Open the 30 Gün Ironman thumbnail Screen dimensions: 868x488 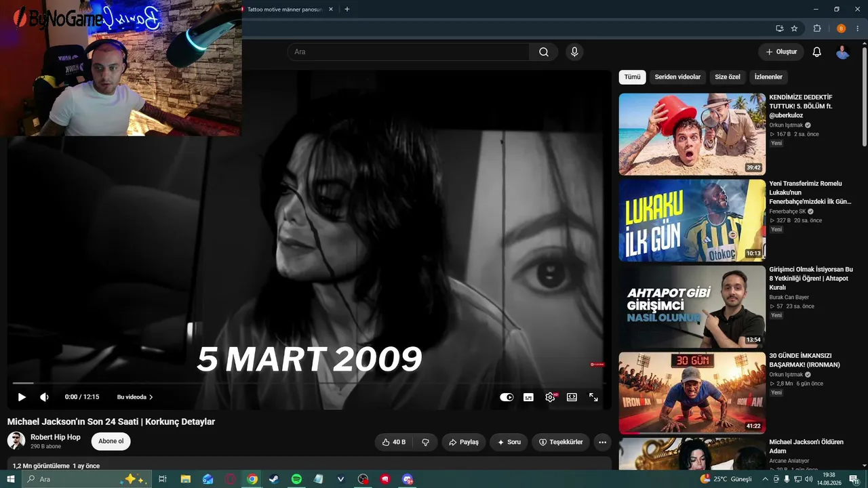[692, 392]
